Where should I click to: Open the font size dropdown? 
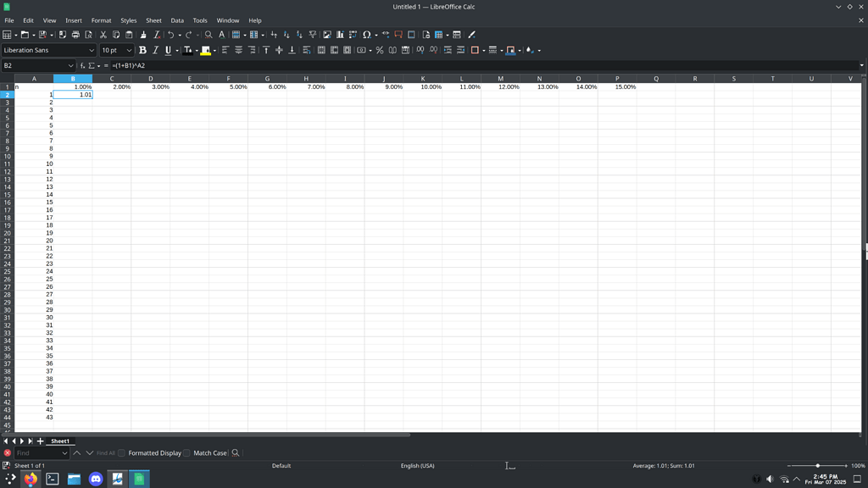pos(128,50)
